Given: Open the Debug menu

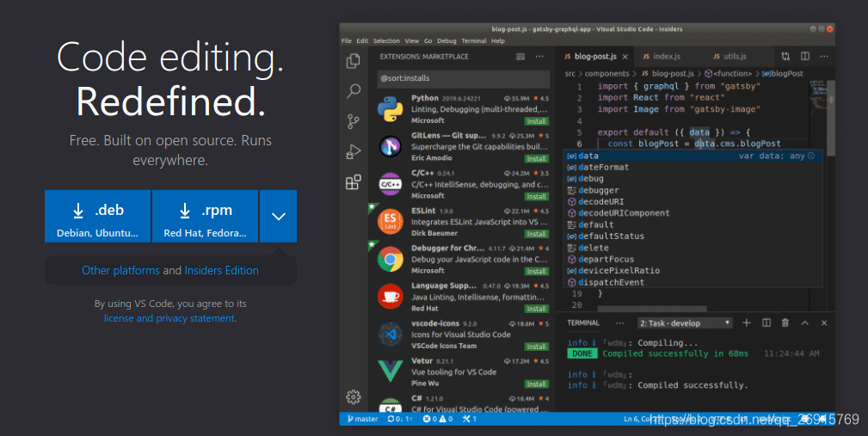Looking at the screenshot, I should click(446, 41).
